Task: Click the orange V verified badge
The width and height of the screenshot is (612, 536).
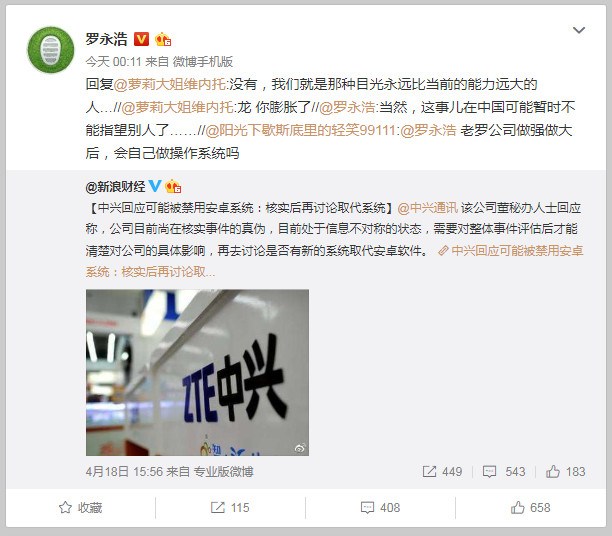Action: click(x=141, y=39)
